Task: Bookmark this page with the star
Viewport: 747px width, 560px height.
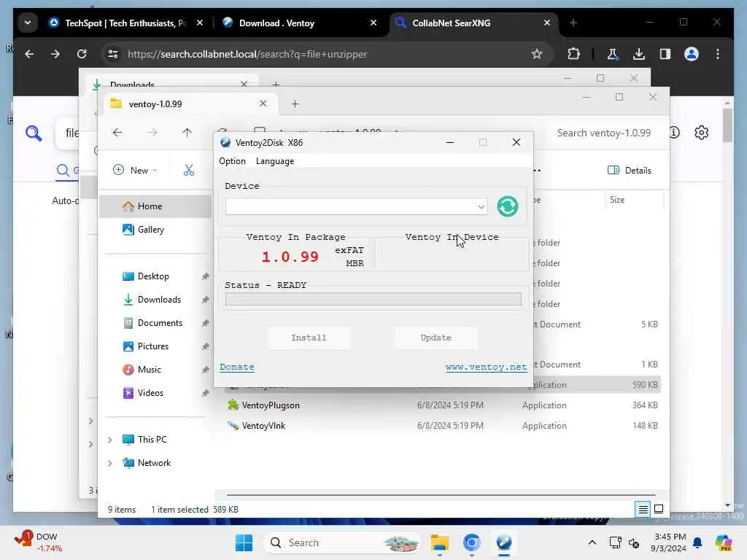Action: point(537,54)
